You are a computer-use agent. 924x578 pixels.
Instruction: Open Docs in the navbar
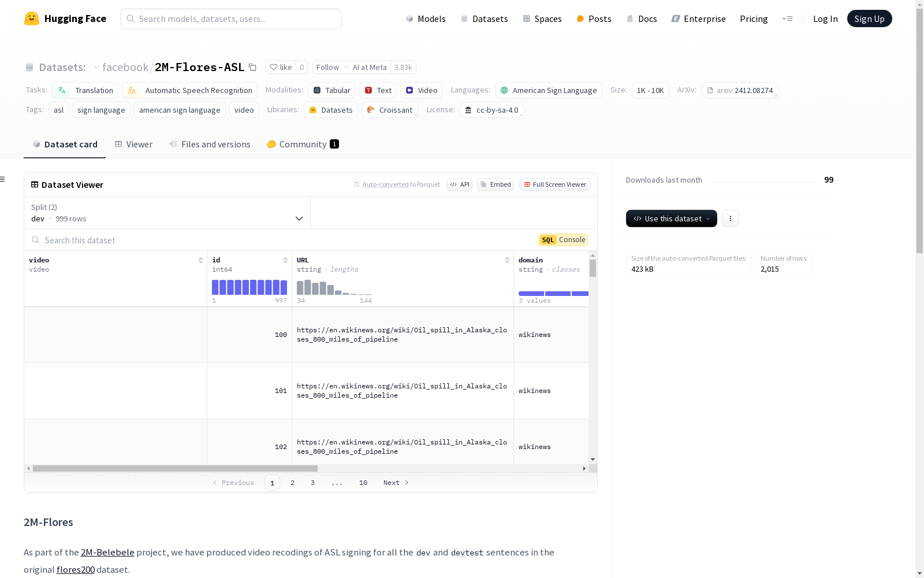642,18
